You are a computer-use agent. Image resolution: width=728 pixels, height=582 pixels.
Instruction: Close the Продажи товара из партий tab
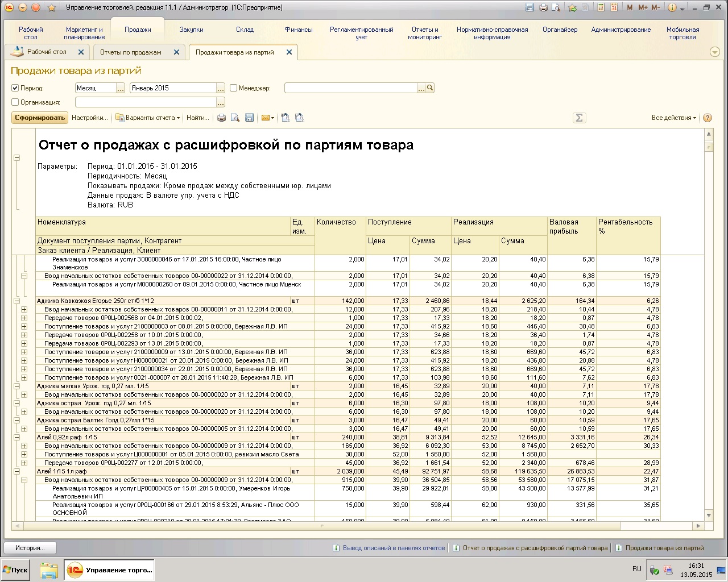pos(289,52)
